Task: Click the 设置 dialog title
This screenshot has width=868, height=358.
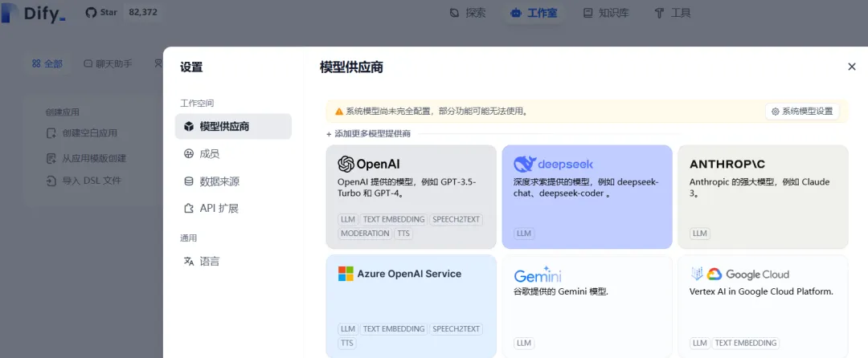Action: pyautogui.click(x=191, y=67)
